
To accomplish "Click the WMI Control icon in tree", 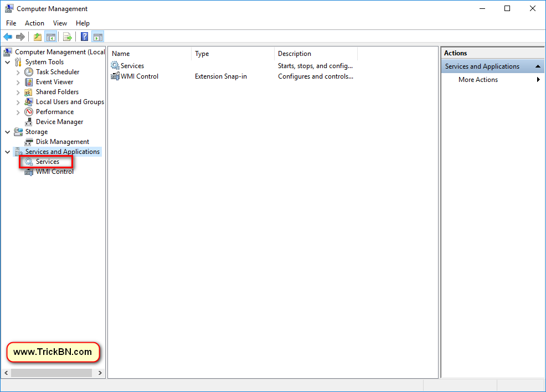I will pyautogui.click(x=29, y=172).
